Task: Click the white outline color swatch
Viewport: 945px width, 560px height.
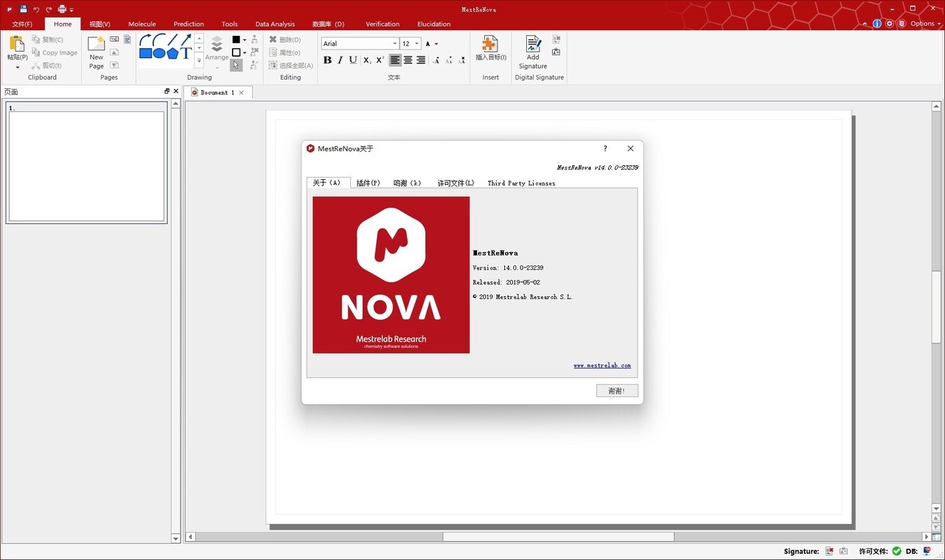Action: (x=236, y=52)
